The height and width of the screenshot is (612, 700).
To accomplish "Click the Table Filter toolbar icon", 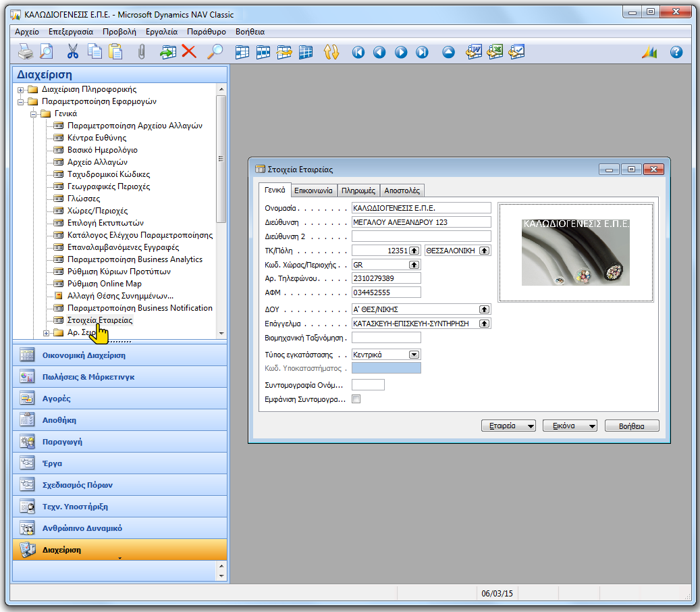I will [263, 52].
